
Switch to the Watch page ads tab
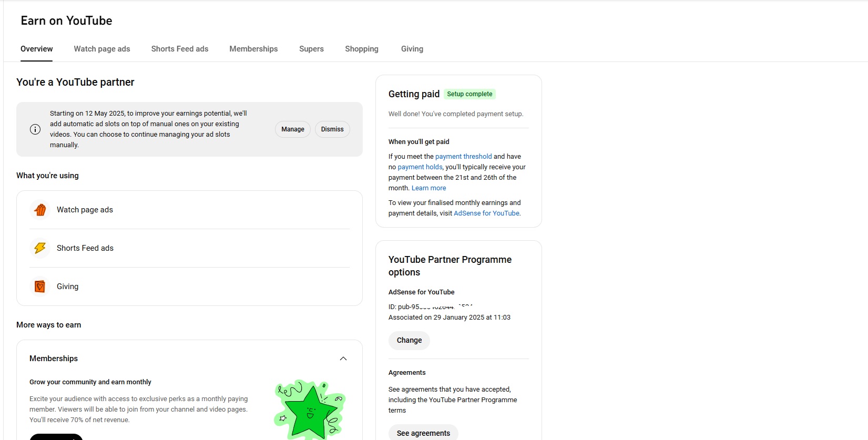coord(102,49)
